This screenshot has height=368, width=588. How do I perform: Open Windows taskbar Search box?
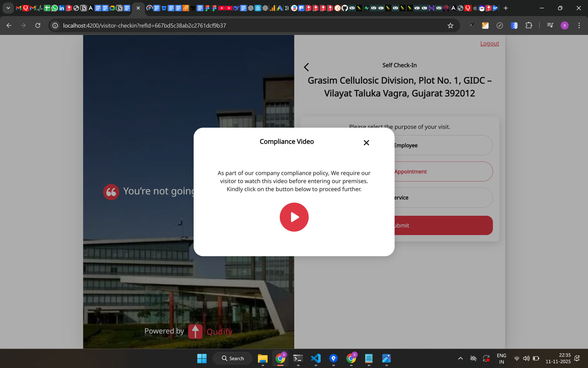click(x=233, y=358)
